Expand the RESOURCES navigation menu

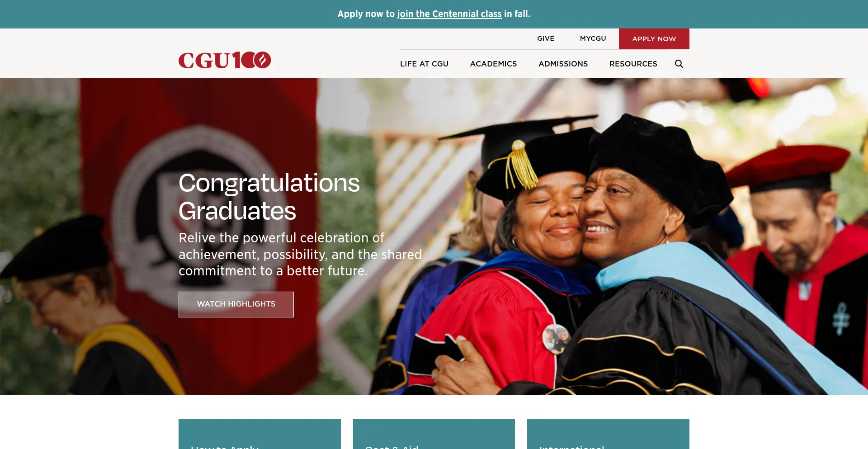tap(633, 64)
